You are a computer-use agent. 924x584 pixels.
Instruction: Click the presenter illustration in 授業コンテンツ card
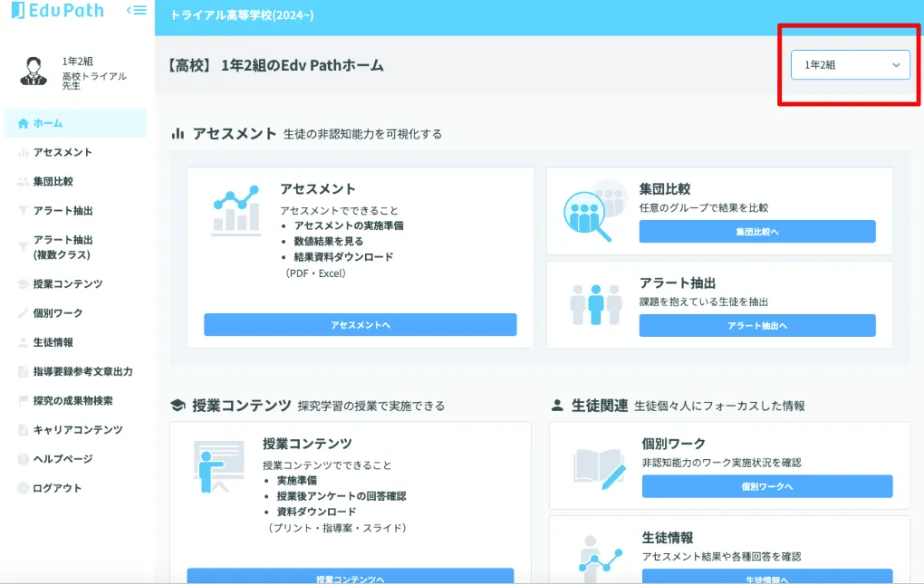tap(218, 466)
